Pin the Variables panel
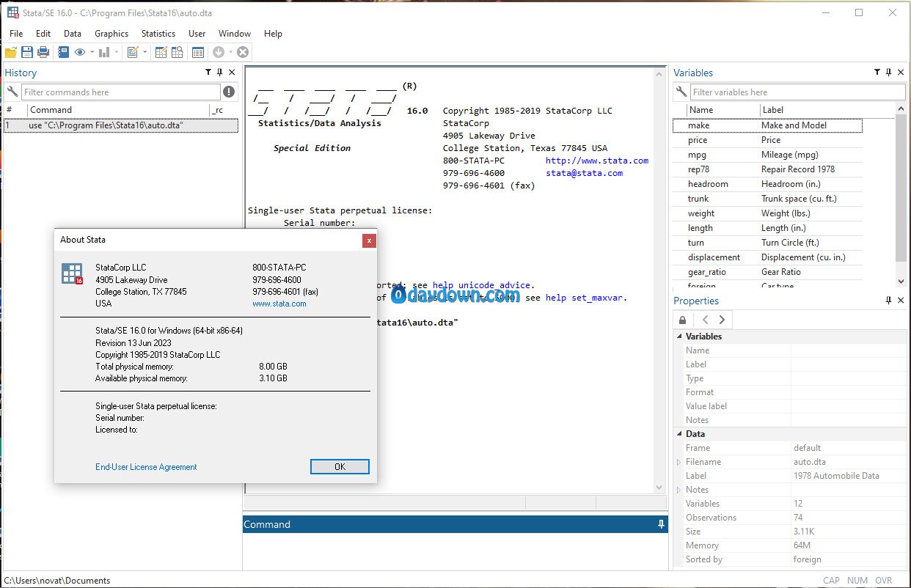The width and height of the screenshot is (911, 588). 888,73
